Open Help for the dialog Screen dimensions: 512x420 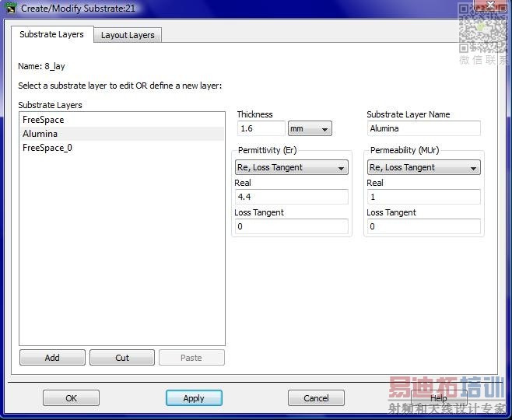(439, 398)
